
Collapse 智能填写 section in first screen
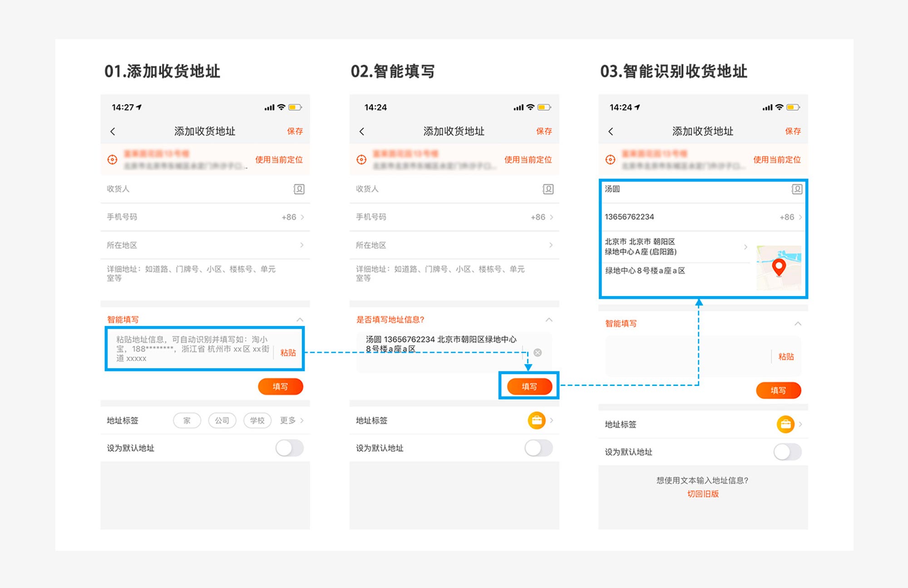tap(300, 320)
